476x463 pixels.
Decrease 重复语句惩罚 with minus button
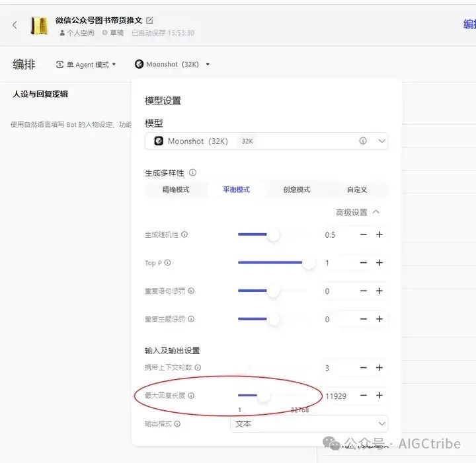tap(364, 291)
